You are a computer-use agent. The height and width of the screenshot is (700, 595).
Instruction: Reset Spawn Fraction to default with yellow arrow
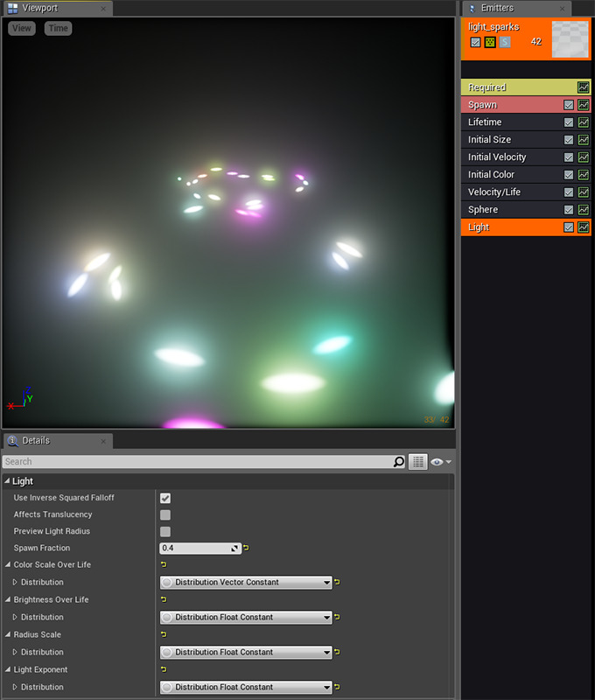pyautogui.click(x=246, y=549)
